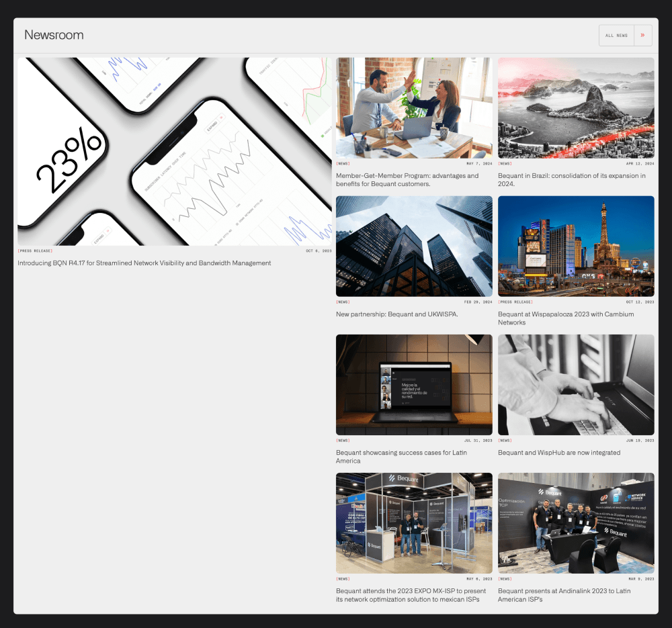Screen dimensions: 672x628
Task: Click the PRESS RELEASE tag under Wispapalooza image
Action: click(x=515, y=302)
